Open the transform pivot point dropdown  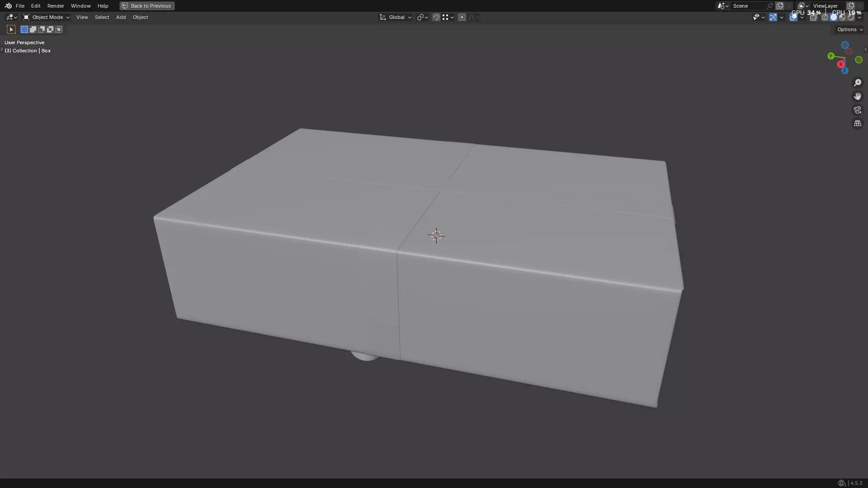[x=422, y=17]
